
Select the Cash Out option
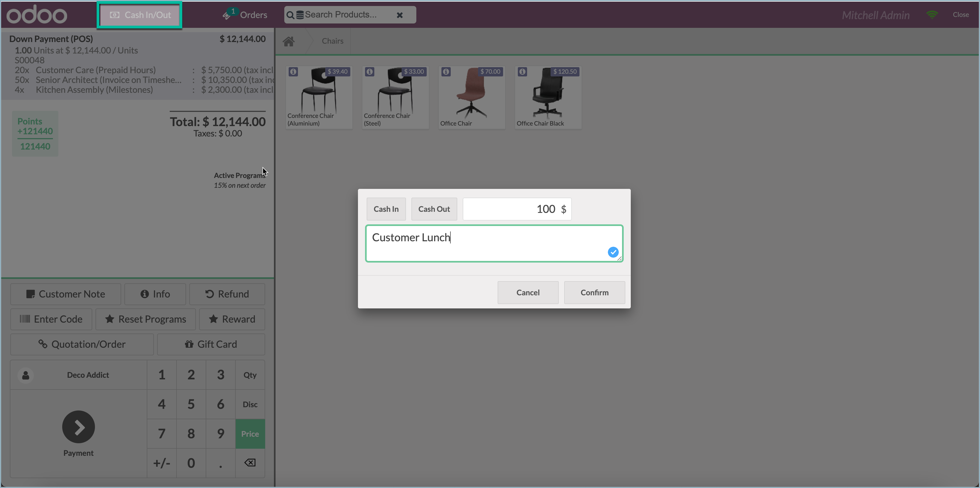pos(434,209)
